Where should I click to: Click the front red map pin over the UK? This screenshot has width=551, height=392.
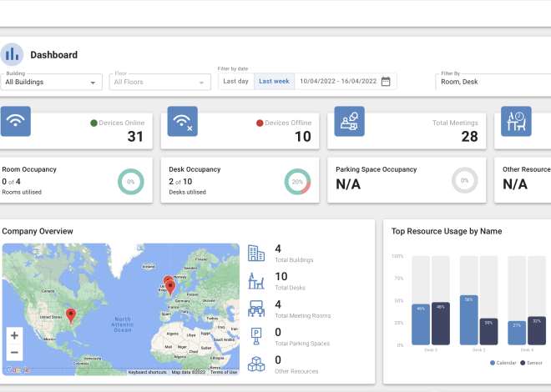[170, 288]
